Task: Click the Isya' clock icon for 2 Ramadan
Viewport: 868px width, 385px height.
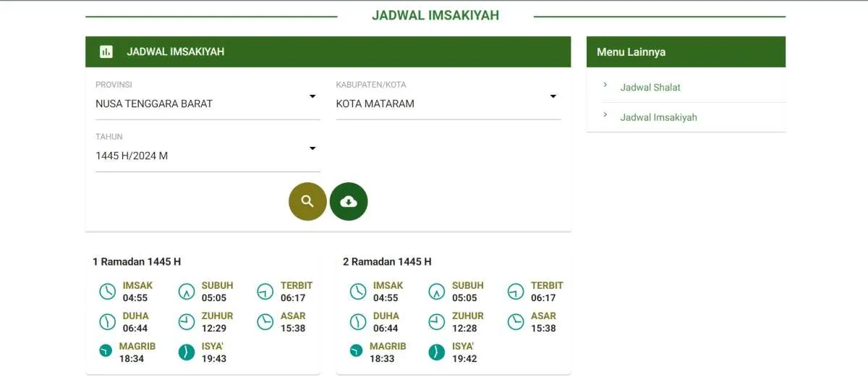Action: 436,352
